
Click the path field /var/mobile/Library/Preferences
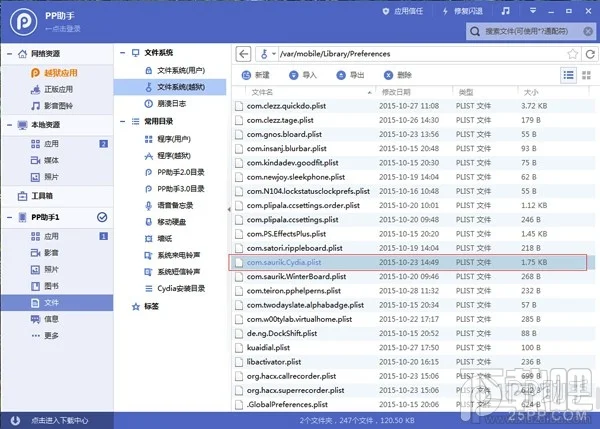pos(421,54)
